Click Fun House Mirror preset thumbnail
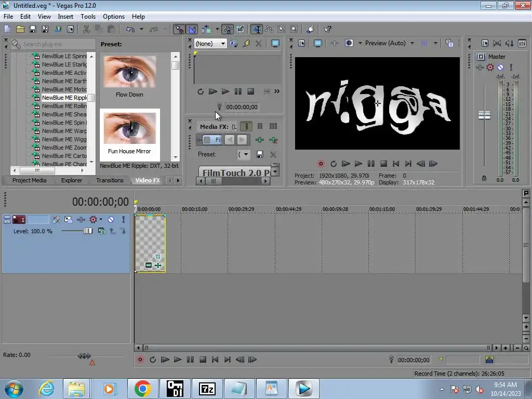532x399 pixels. (x=129, y=128)
